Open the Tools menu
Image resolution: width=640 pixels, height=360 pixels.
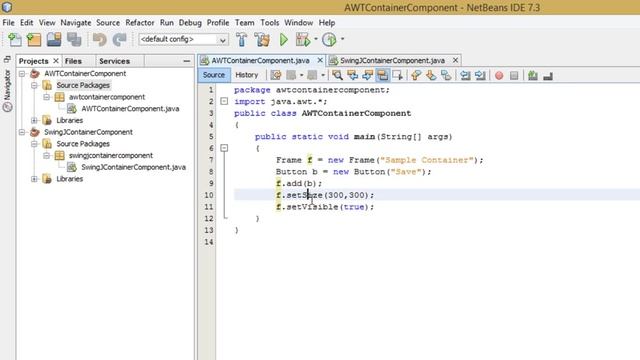270,23
